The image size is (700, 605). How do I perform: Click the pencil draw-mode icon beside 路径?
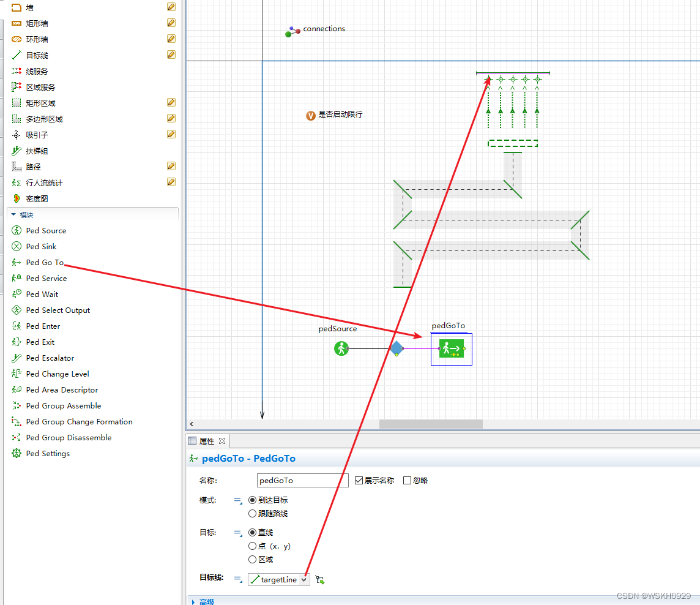pos(171,166)
